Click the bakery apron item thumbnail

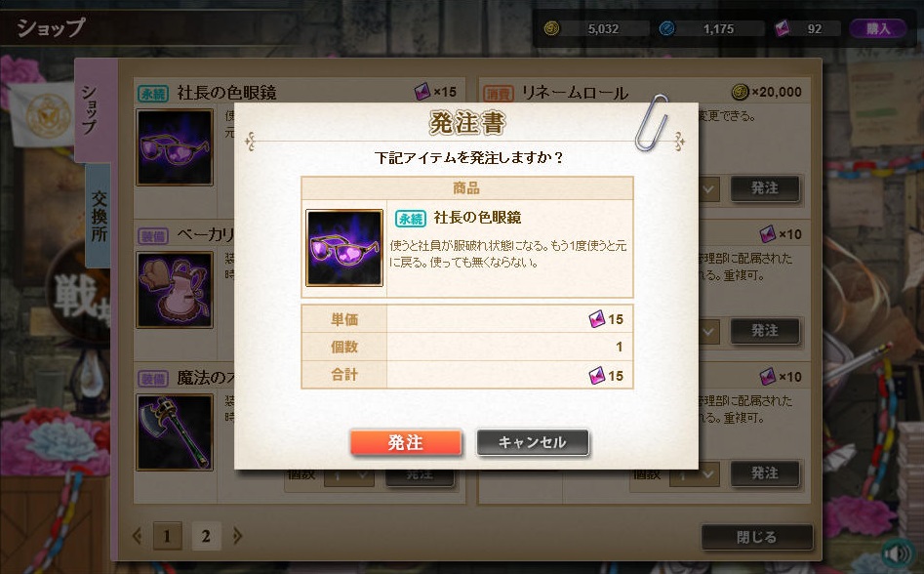(x=175, y=289)
